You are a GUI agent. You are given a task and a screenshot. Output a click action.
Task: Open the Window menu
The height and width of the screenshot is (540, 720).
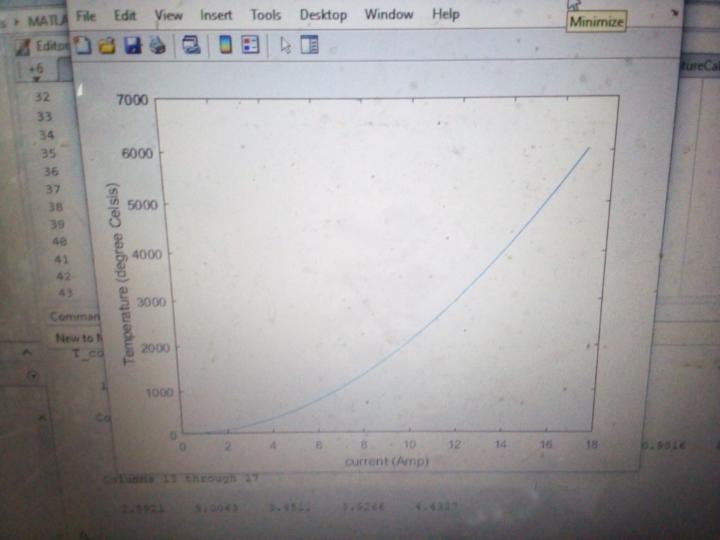[389, 14]
